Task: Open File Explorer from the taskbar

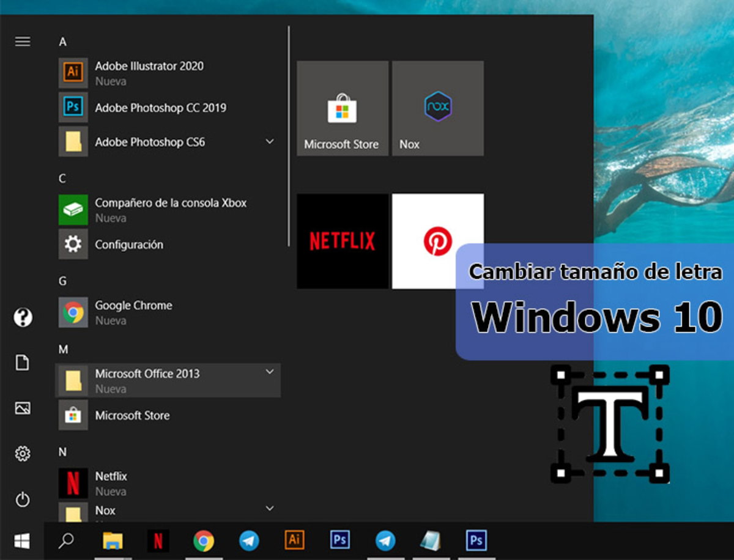Action: click(x=113, y=541)
